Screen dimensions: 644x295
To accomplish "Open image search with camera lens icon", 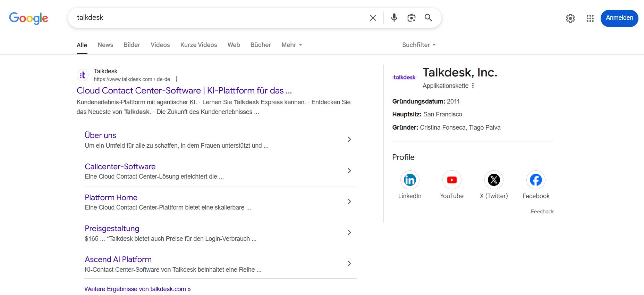I will (x=411, y=18).
